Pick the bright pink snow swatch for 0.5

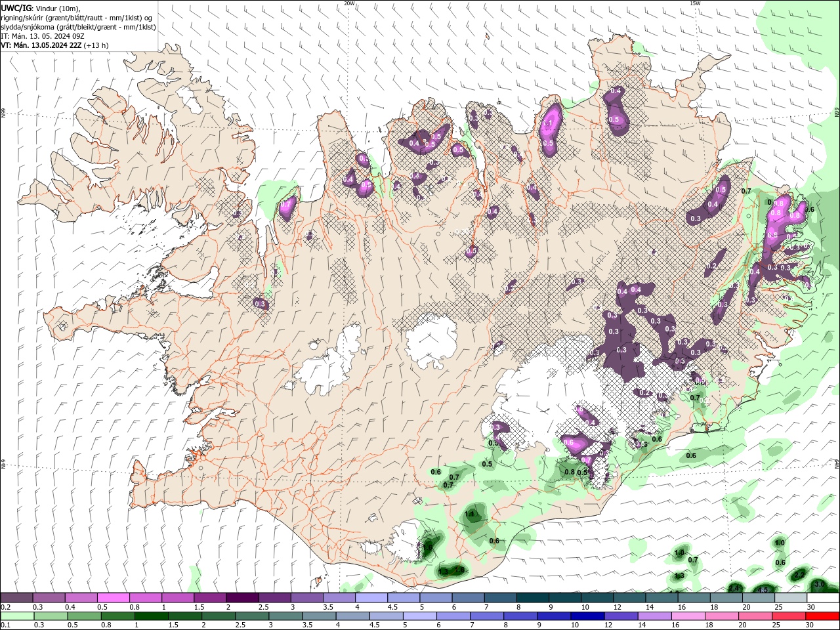click(113, 597)
